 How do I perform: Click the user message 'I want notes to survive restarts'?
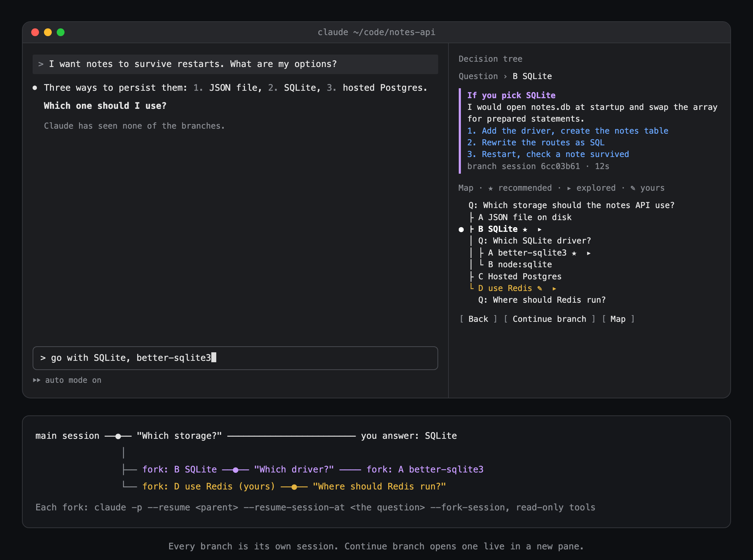click(x=235, y=64)
